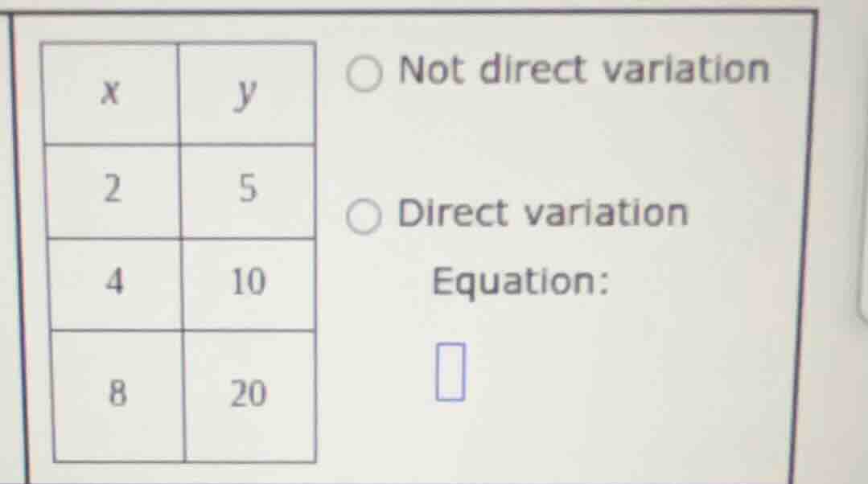Image resolution: width=868 pixels, height=484 pixels.
Task: Click the table cell with y value 20
Action: (249, 395)
